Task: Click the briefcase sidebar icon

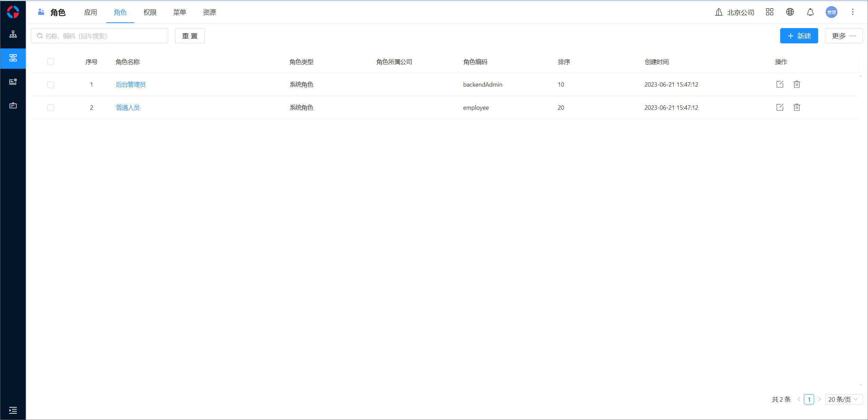Action: coord(13,105)
